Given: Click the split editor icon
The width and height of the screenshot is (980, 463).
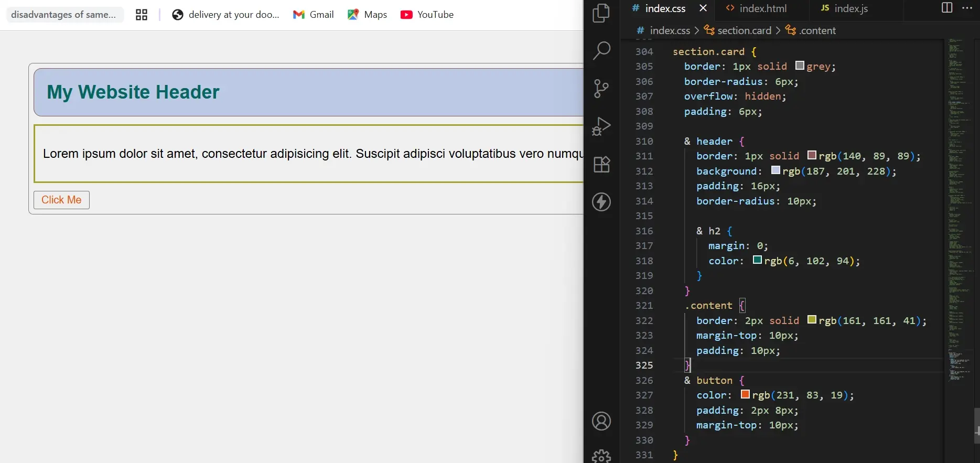Looking at the screenshot, I should [947, 8].
